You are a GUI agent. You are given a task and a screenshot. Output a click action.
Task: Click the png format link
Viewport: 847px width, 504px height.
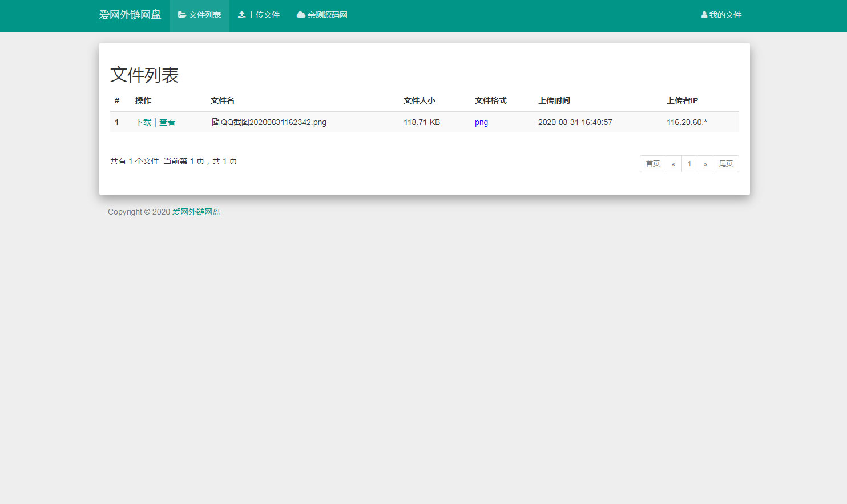tap(481, 122)
